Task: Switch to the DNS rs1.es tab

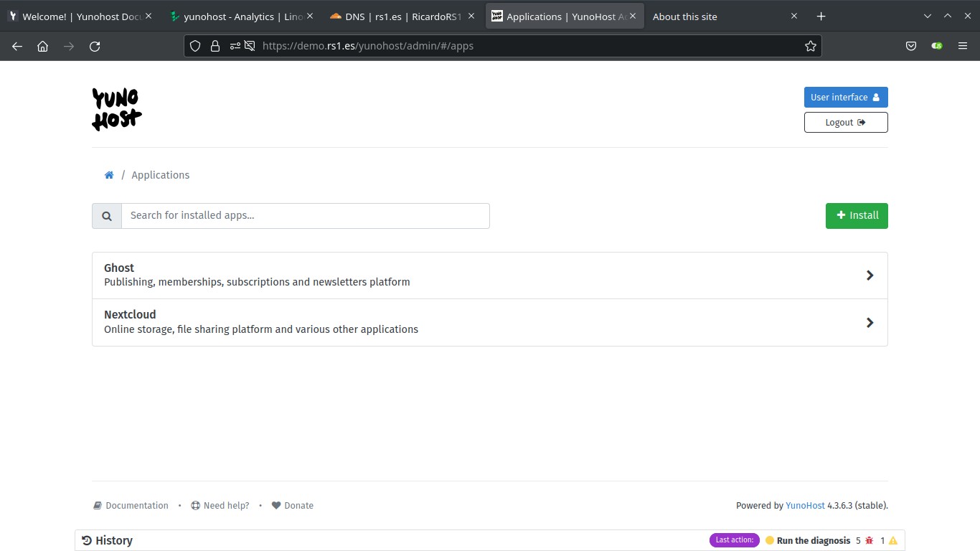Action: coord(395,17)
